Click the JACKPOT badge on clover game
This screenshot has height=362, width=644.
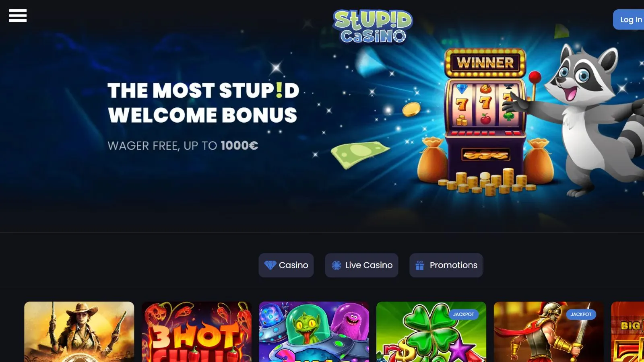pos(464,314)
